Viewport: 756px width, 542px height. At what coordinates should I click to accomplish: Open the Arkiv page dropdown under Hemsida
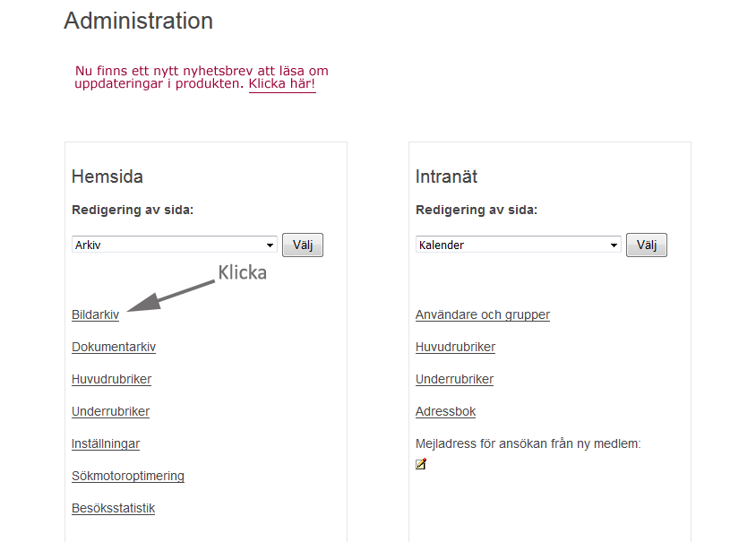175,245
